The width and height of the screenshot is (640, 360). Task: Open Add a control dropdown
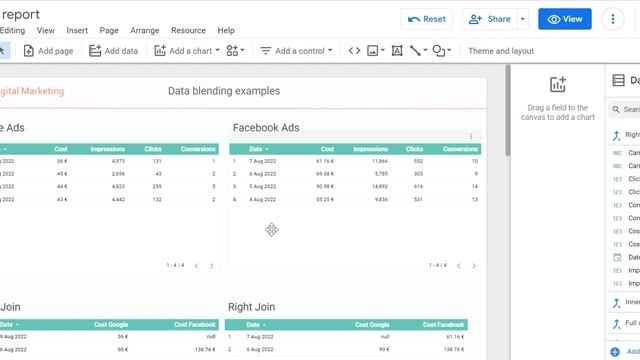click(297, 51)
